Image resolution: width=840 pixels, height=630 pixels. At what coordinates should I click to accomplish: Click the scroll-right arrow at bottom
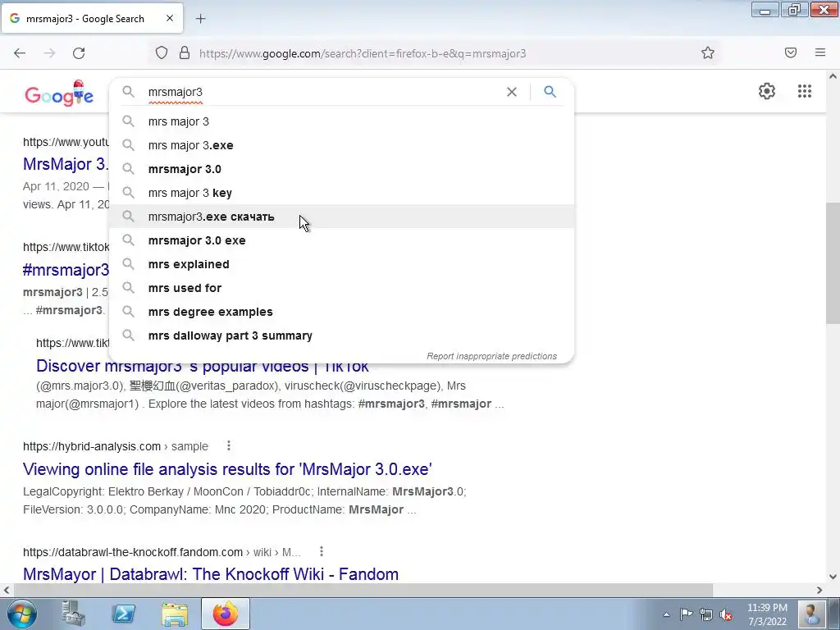[x=819, y=590]
